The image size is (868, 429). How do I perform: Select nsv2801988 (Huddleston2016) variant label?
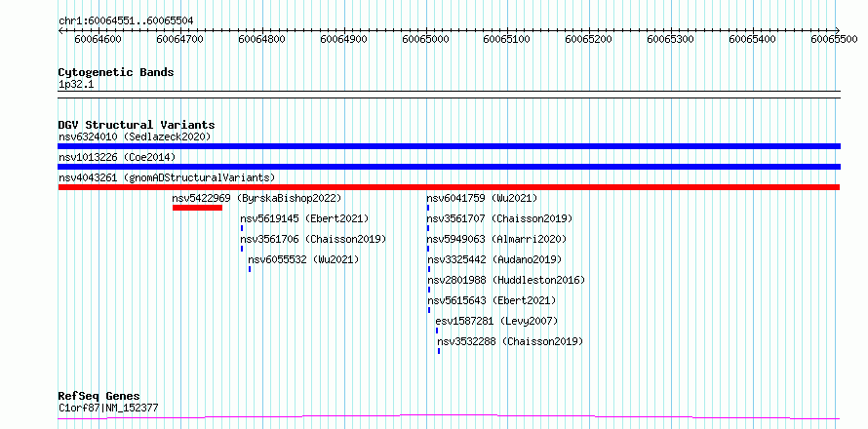coord(506,280)
